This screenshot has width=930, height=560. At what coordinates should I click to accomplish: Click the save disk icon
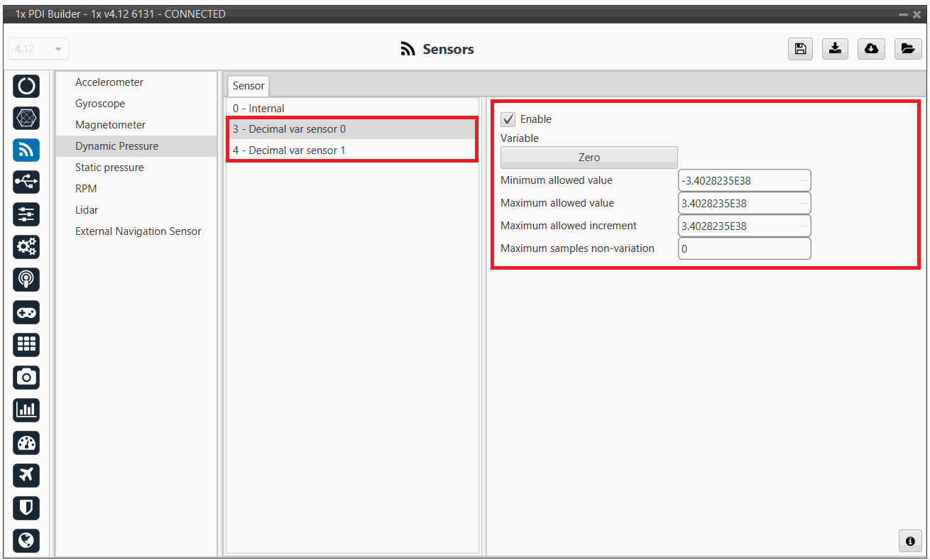coord(800,49)
